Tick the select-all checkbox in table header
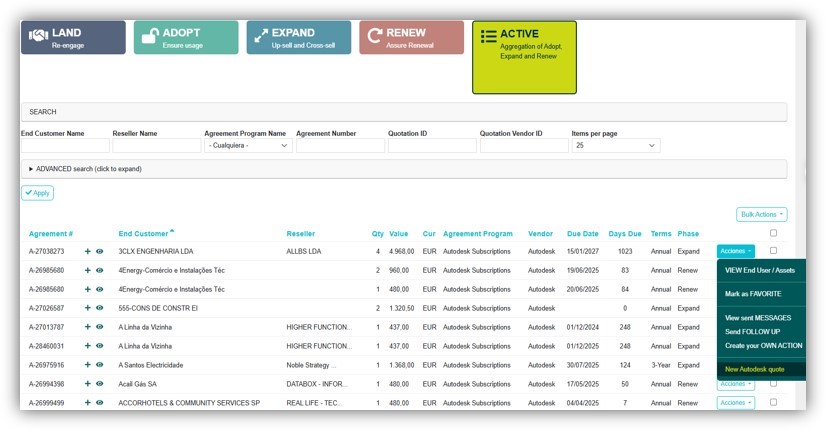 773,233
